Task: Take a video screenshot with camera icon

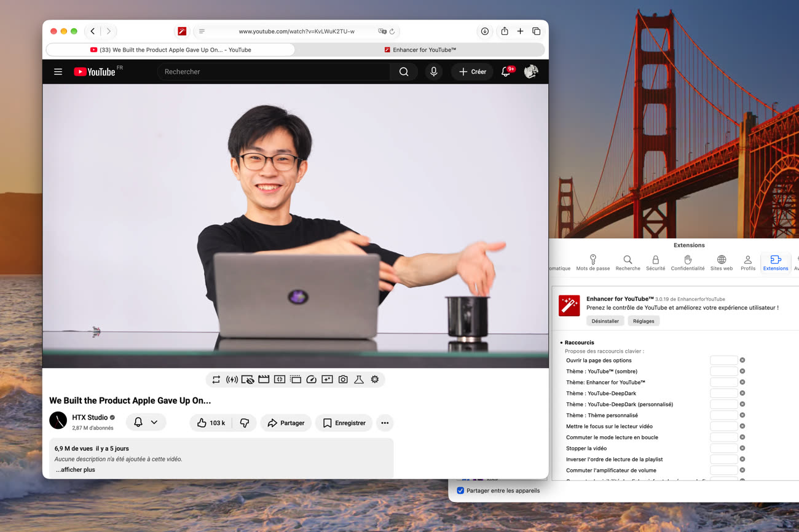Action: click(343, 380)
